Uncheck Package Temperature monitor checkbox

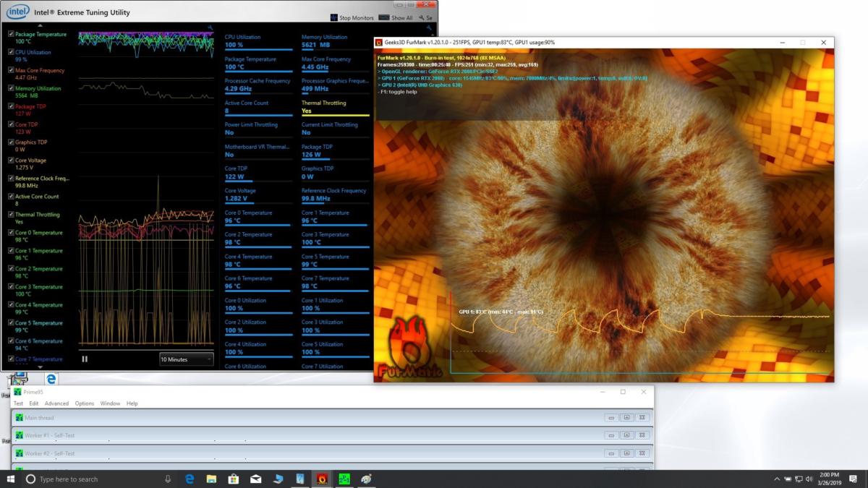pyautogui.click(x=11, y=34)
